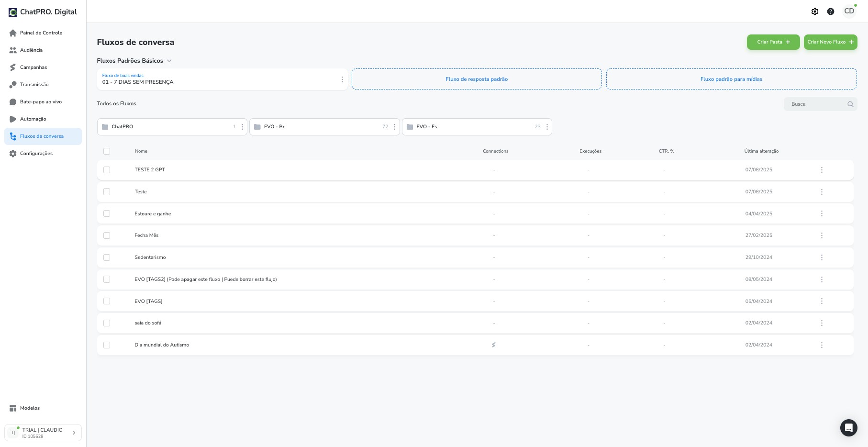Screen dimensions: 868x447
Task: Open EVO - Es folder options menu
Action: tap(547, 127)
